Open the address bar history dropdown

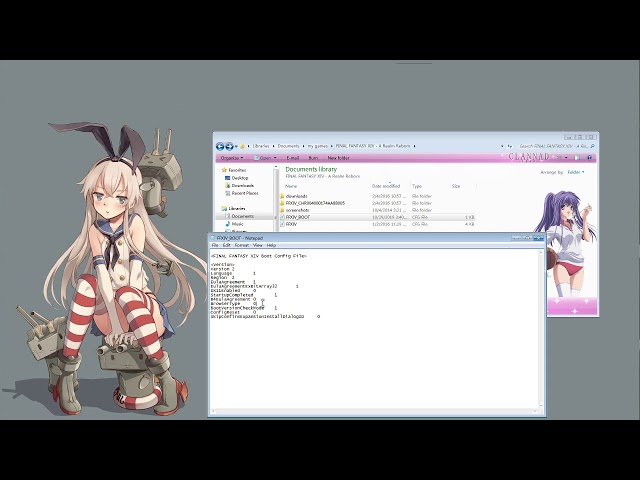(x=502, y=146)
